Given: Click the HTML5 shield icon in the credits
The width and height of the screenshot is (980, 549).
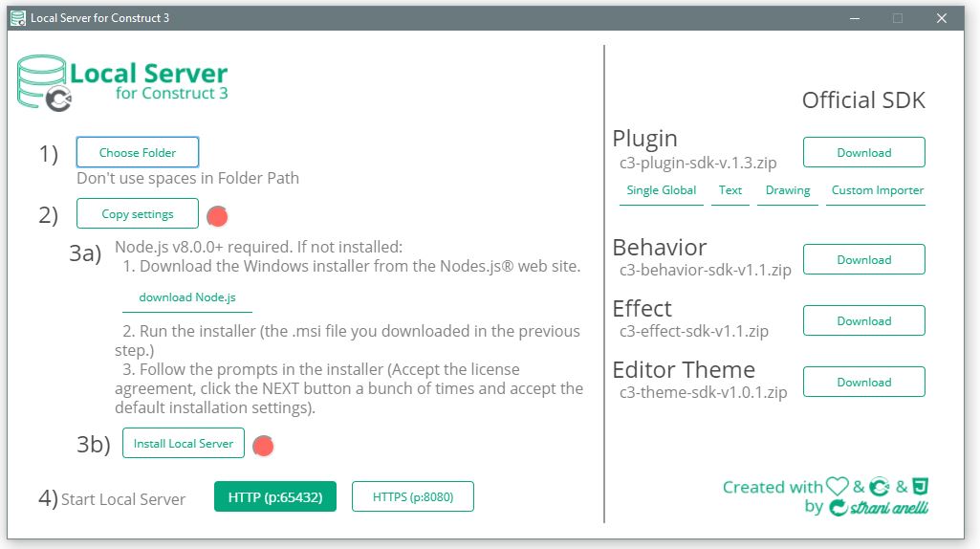Looking at the screenshot, I should pos(920,487).
